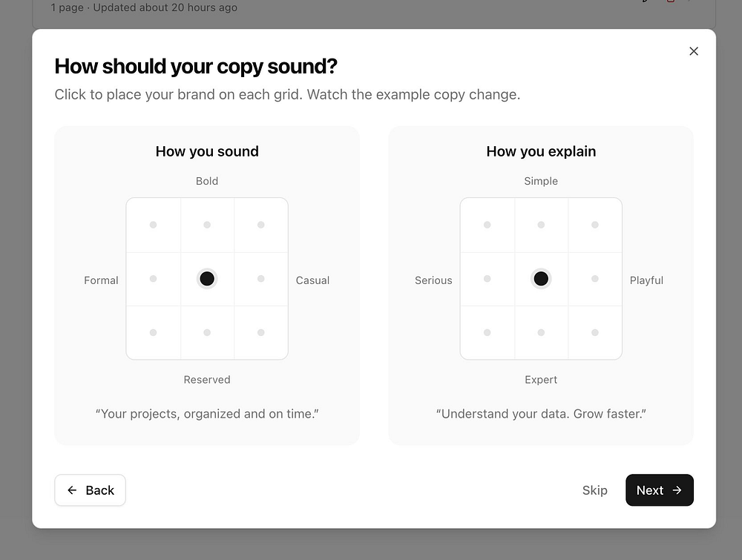Screen dimensions: 742x560
Task: Select bottom-center Reserved dot in sound grid
Action: 207,333
